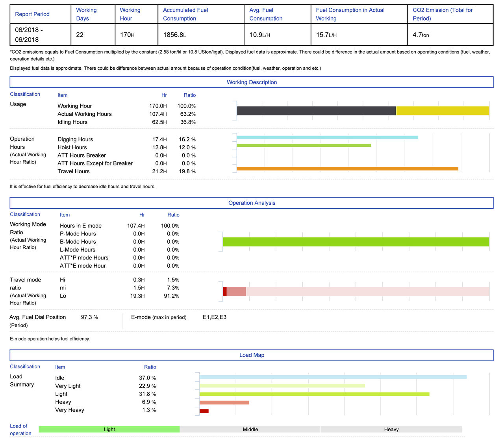Click the Accumulated Fuel Consumption header

click(x=185, y=14)
